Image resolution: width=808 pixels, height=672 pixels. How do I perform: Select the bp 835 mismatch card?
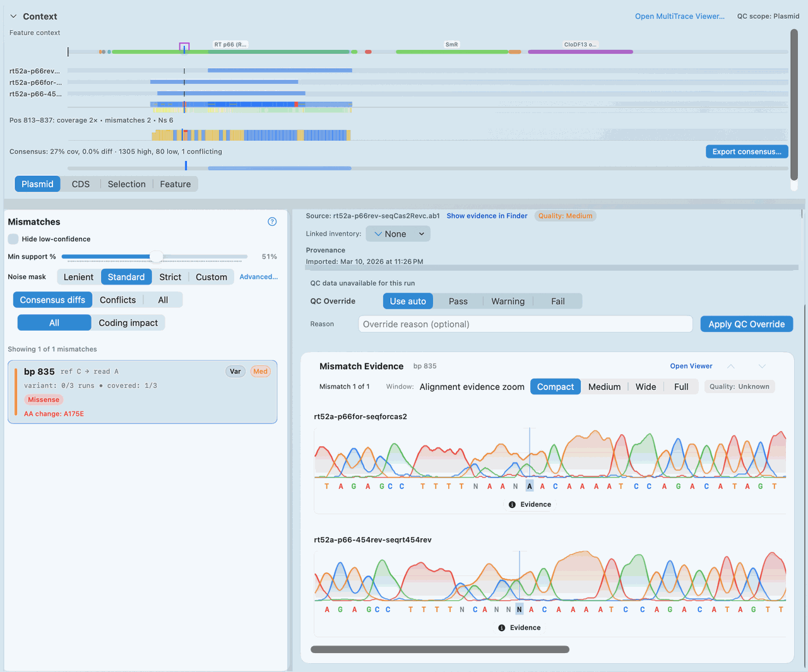pyautogui.click(x=143, y=392)
